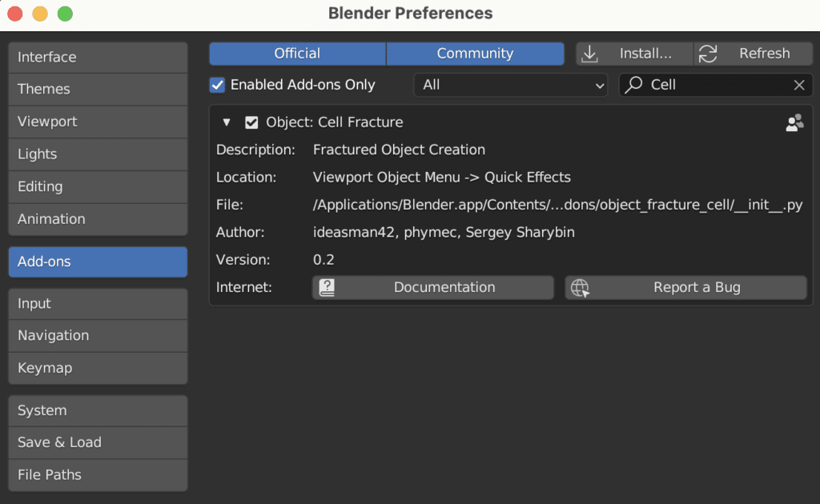The image size is (820, 504).
Task: Open the File Paths section
Action: pyautogui.click(x=98, y=475)
